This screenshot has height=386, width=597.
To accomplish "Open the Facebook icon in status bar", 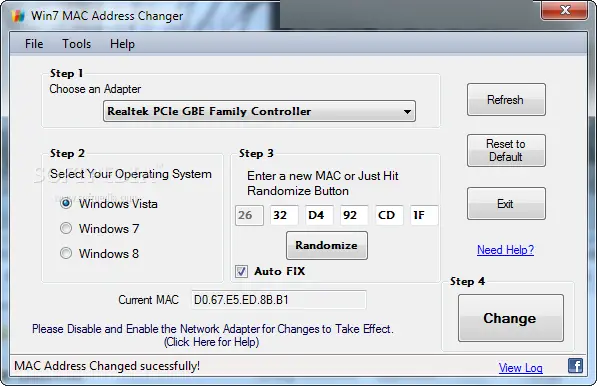I will [x=575, y=366].
